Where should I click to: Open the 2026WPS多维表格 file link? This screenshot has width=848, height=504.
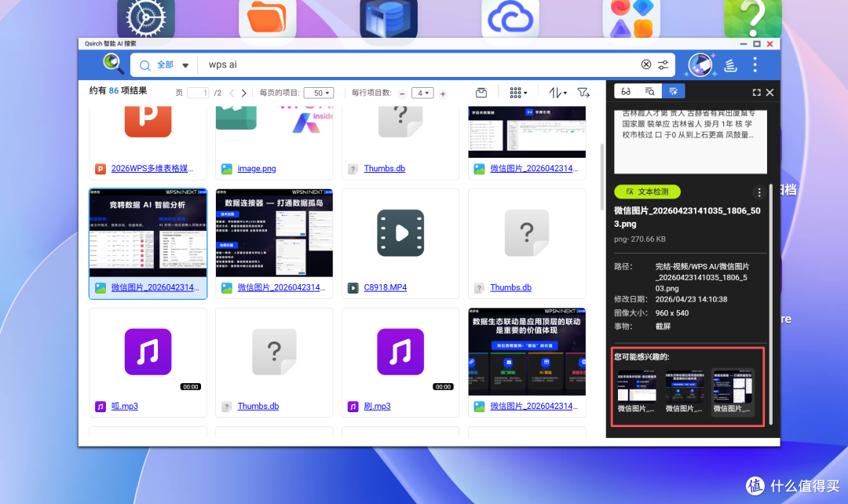(152, 169)
